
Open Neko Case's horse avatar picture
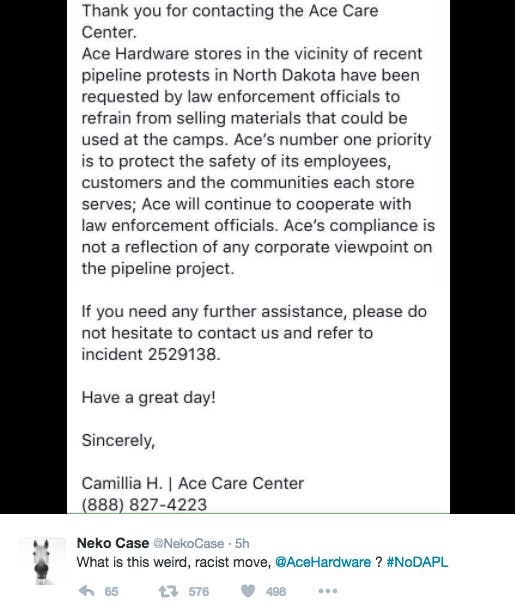(42, 562)
